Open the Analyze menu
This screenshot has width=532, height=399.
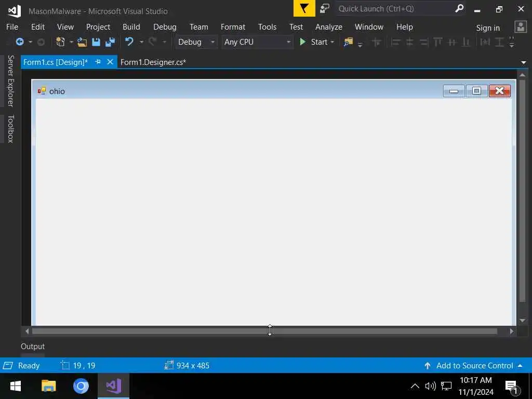pos(329,27)
